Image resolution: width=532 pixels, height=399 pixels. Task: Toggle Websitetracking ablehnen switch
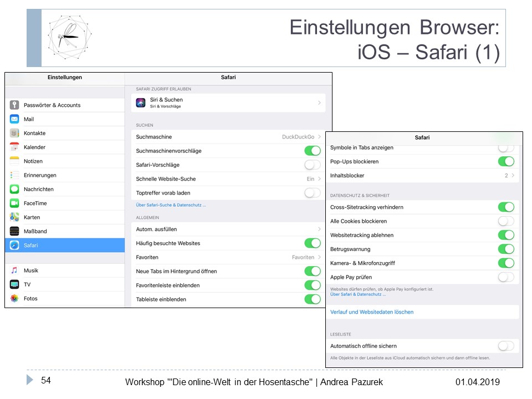tap(506, 235)
